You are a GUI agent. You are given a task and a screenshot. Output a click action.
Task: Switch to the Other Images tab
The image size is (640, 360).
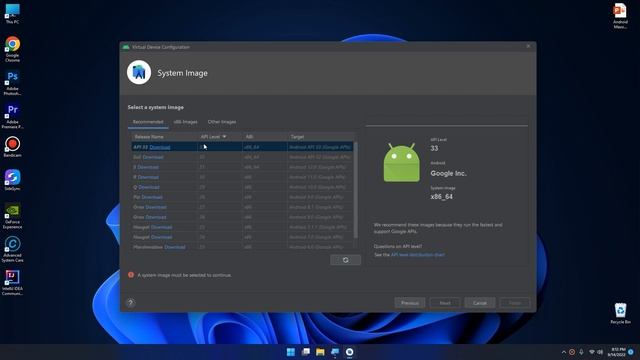[x=222, y=122]
